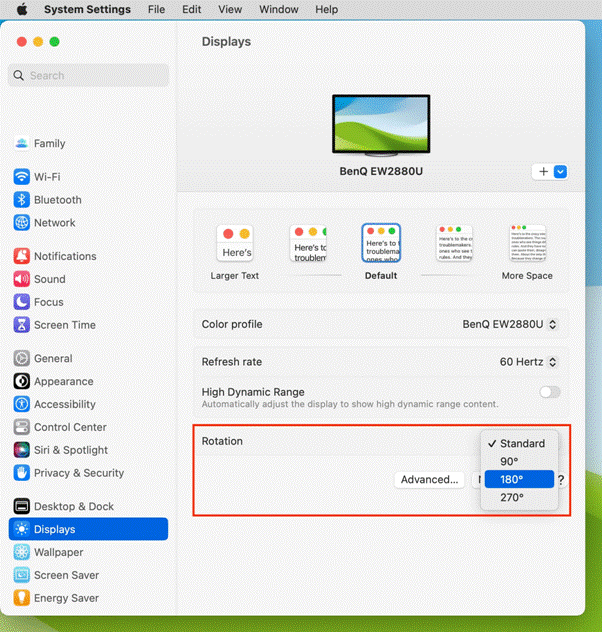The width and height of the screenshot is (602, 632).
Task: Click the Rotation label
Action: [222, 441]
